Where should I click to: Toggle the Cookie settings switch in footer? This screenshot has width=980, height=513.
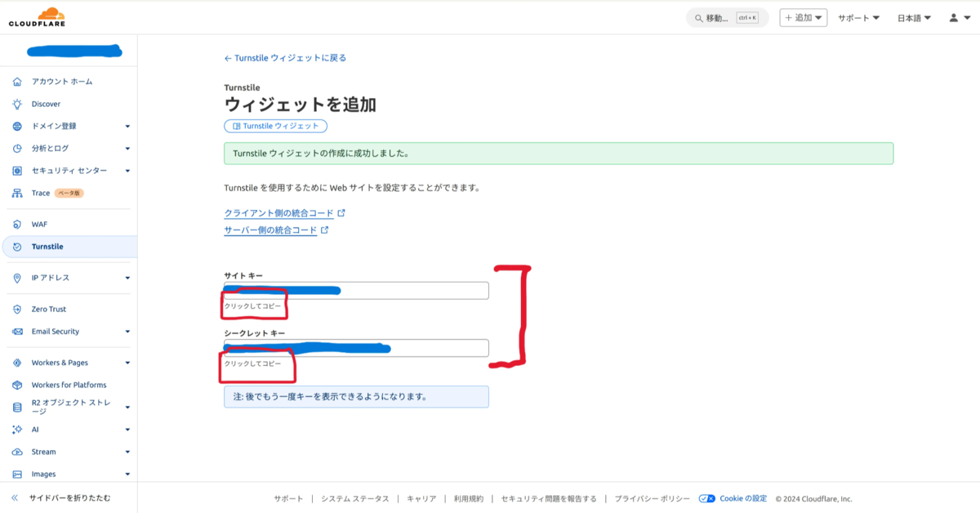pos(707,498)
